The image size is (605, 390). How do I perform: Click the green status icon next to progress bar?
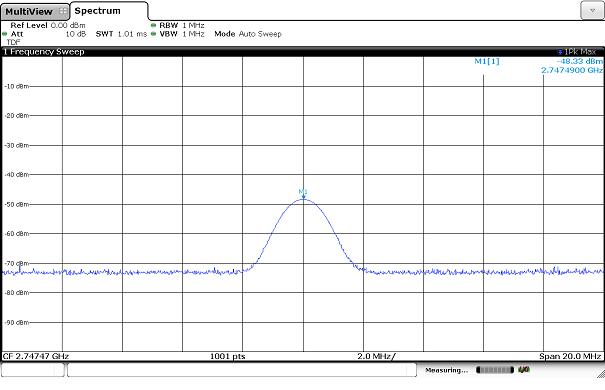[x=524, y=370]
